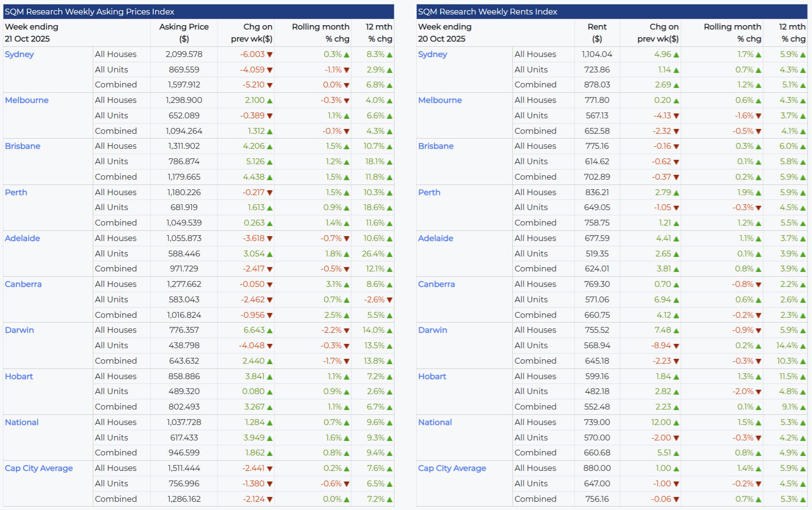Click the Asking Price ($) column header

tap(184, 33)
